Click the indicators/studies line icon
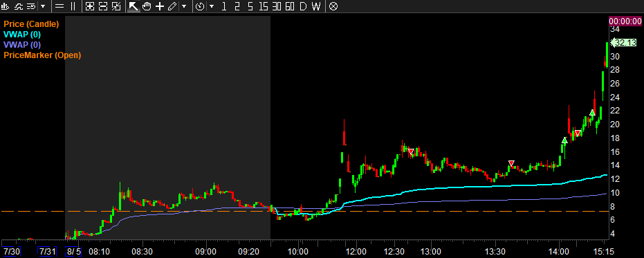The width and height of the screenshot is (644, 258). click(x=19, y=6)
